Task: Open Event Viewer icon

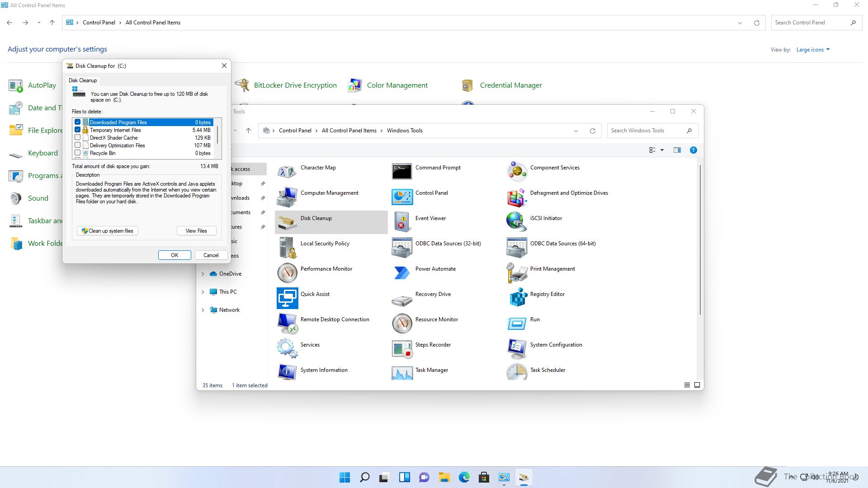Action: tap(402, 222)
